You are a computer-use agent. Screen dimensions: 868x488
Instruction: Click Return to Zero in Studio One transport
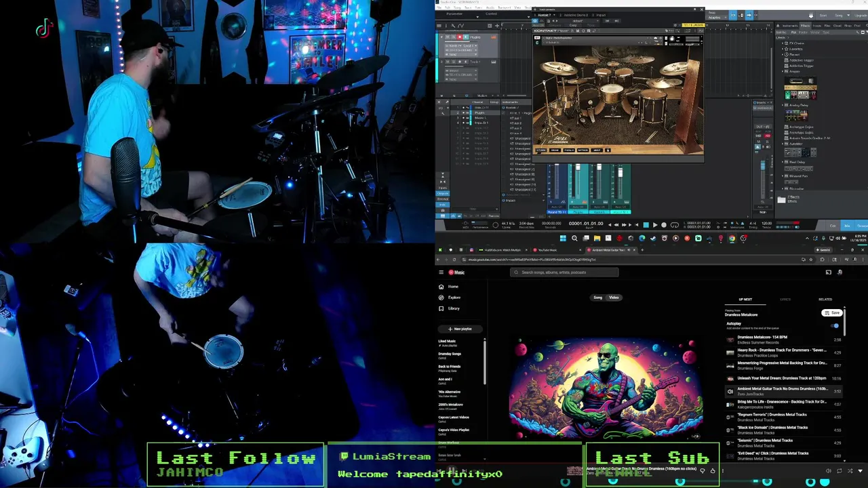point(637,224)
